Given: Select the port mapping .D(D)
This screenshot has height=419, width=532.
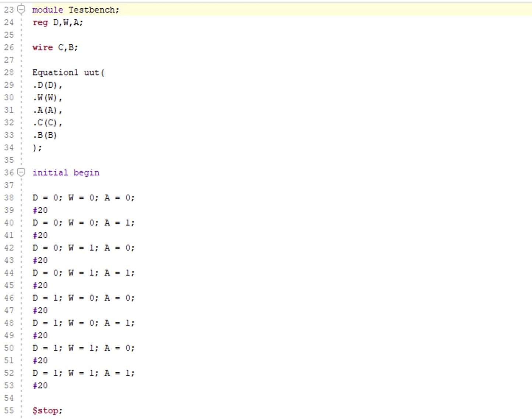Looking at the screenshot, I should coord(46,85).
